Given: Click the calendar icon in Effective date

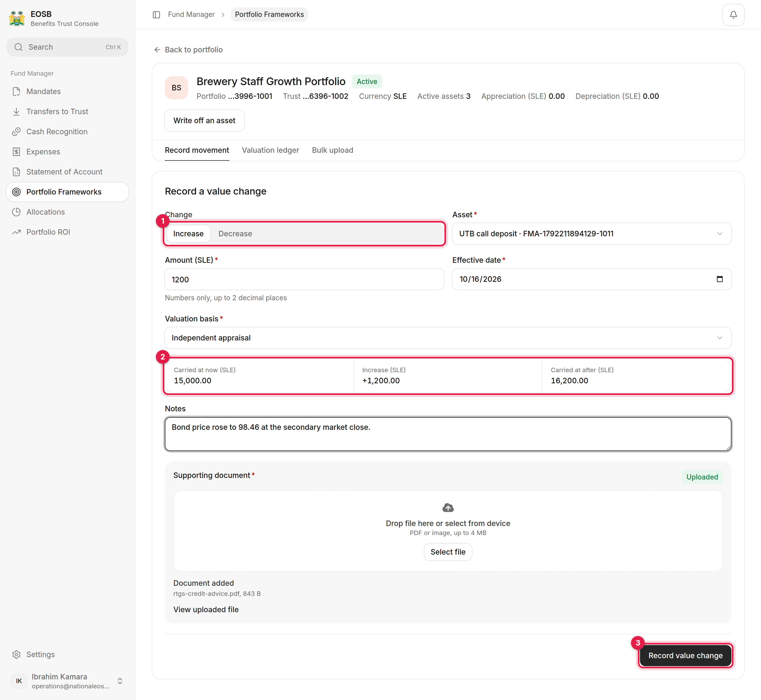Looking at the screenshot, I should 719,279.
